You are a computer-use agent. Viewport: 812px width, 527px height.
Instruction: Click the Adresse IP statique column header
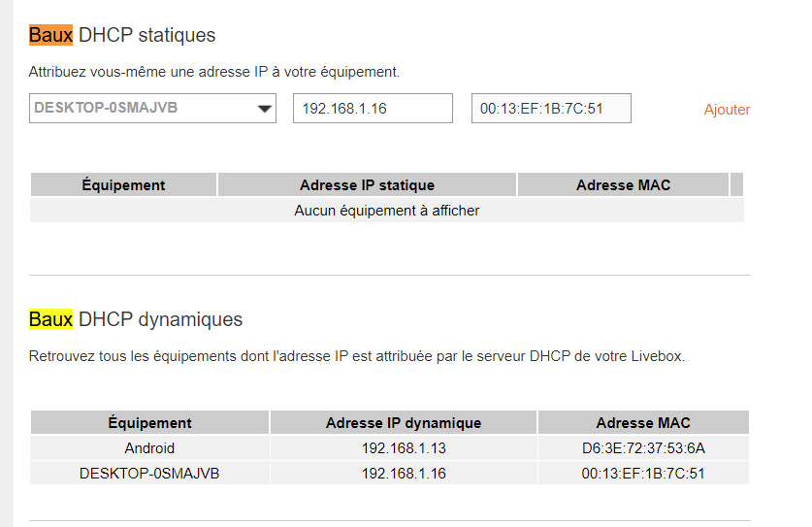pos(367,185)
